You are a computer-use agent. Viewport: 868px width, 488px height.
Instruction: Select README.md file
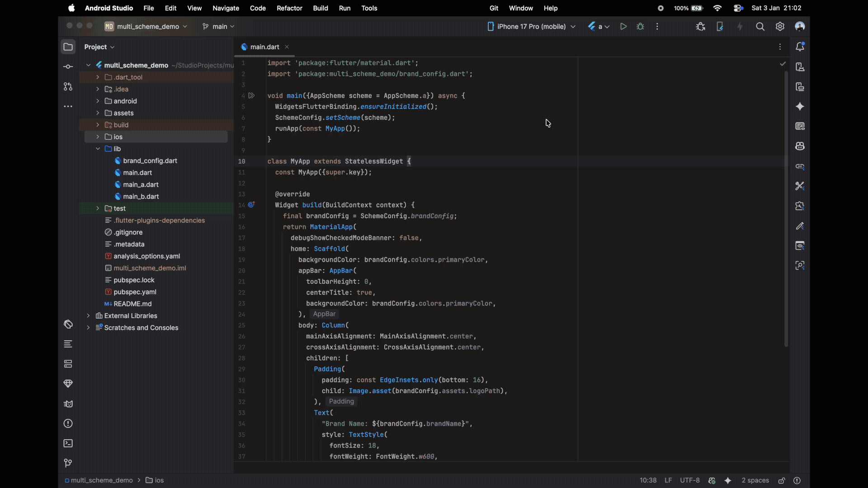[x=132, y=304]
